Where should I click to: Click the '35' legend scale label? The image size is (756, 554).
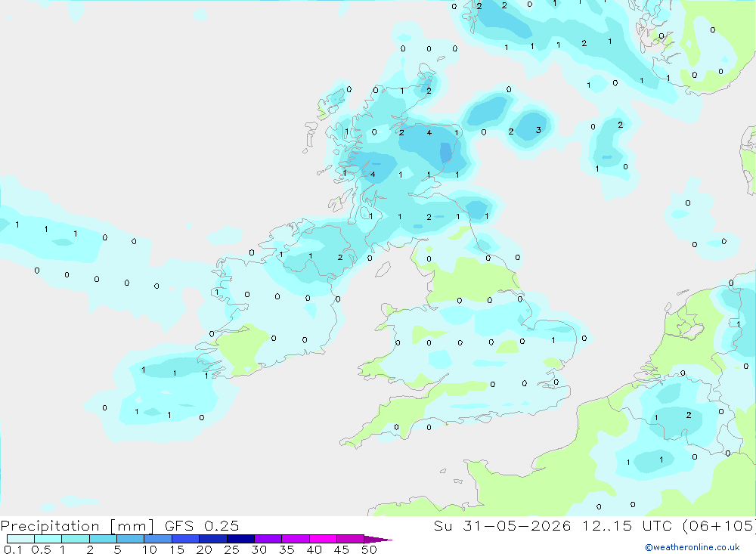tap(287, 549)
